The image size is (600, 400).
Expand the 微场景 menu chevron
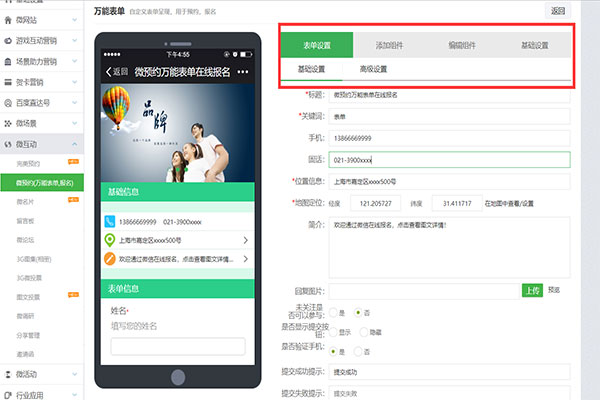click(75, 123)
